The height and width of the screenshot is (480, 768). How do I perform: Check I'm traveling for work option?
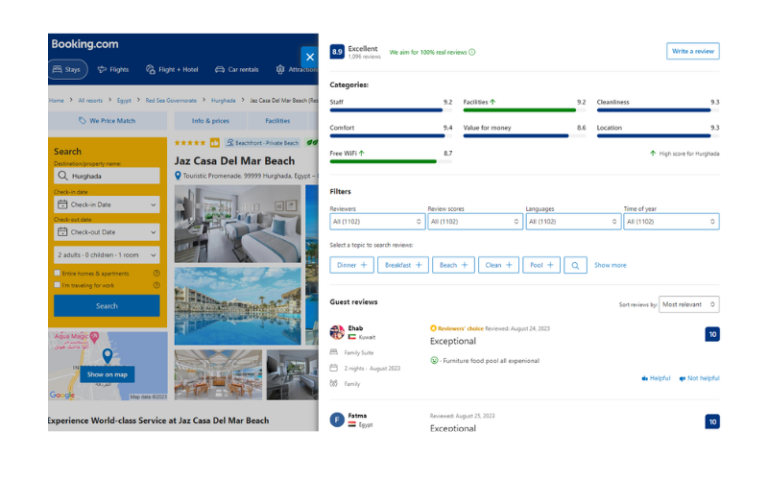(58, 285)
